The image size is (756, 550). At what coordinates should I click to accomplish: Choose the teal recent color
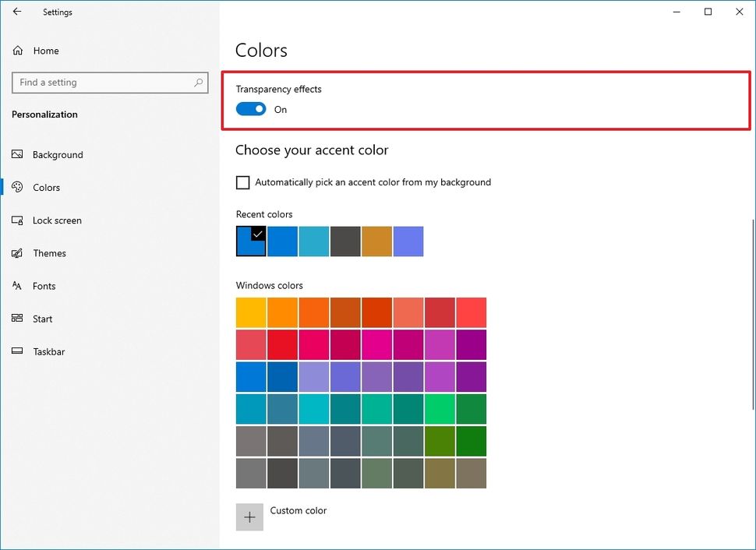313,241
